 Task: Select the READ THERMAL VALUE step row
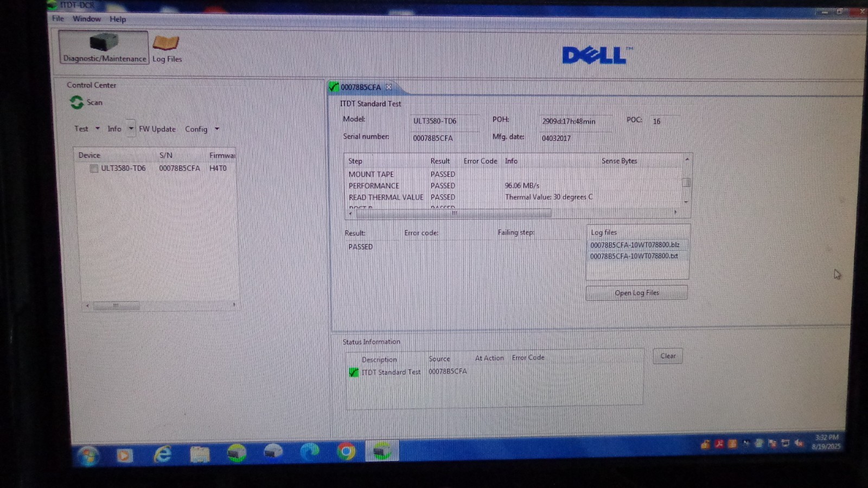[514, 197]
